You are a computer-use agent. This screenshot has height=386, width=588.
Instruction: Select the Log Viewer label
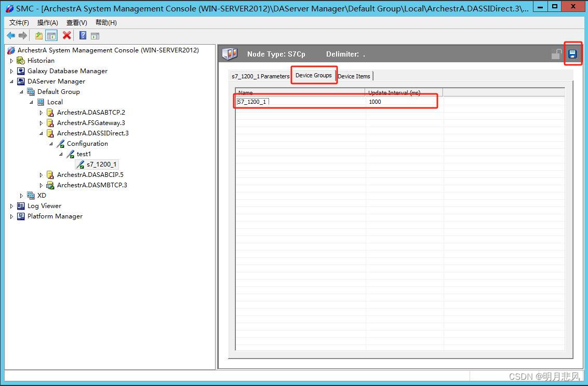pos(44,206)
